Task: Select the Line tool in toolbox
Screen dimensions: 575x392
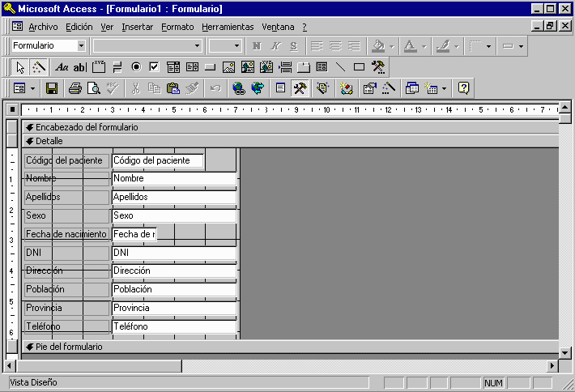Action: pyautogui.click(x=341, y=67)
